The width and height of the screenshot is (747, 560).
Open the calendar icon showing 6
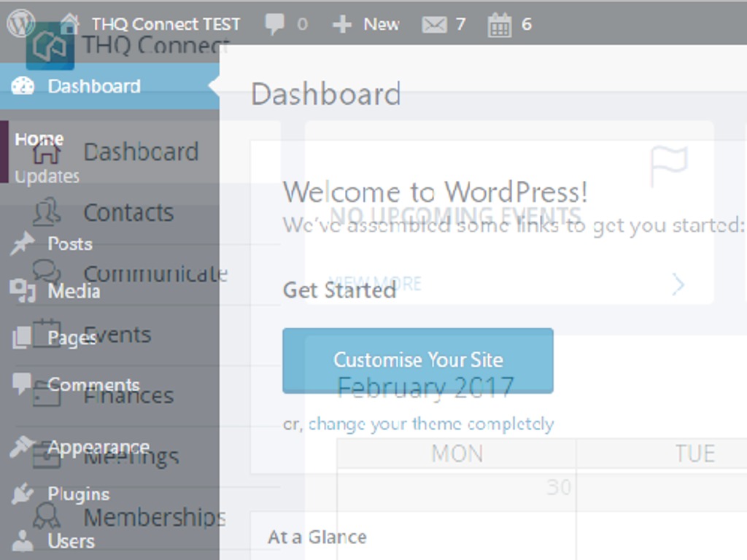pos(500,25)
